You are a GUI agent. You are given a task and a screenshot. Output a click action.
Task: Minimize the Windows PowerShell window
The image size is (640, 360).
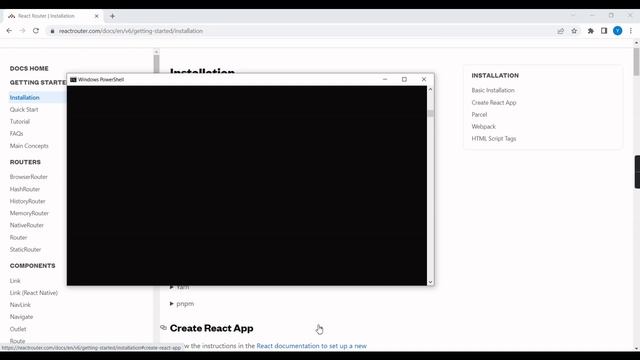coord(385,79)
